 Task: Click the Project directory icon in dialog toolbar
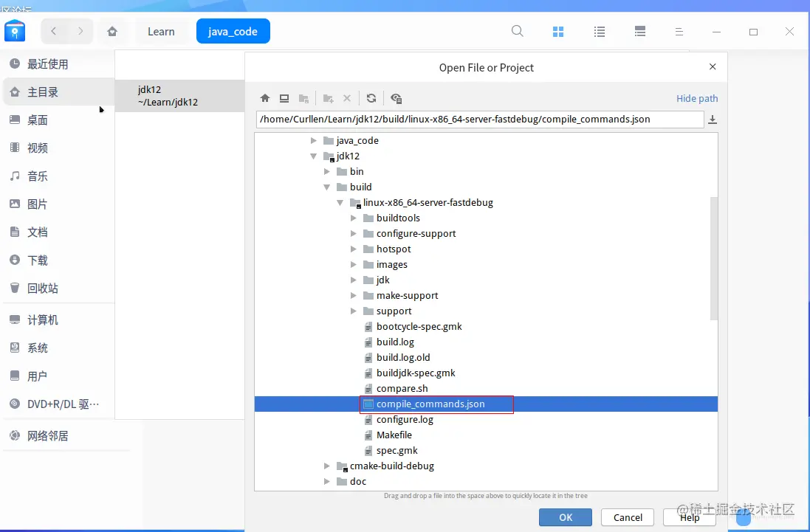pyautogui.click(x=303, y=98)
